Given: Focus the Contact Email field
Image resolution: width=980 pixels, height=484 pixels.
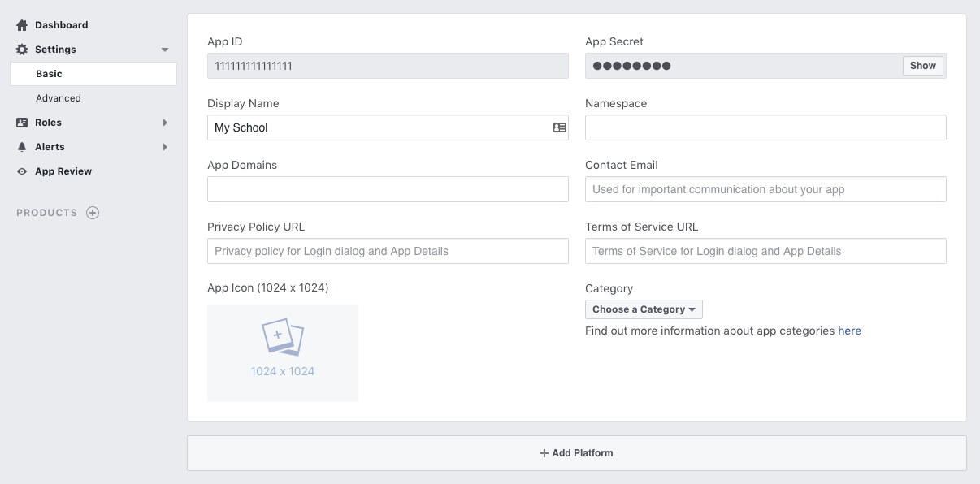Looking at the screenshot, I should pos(765,189).
